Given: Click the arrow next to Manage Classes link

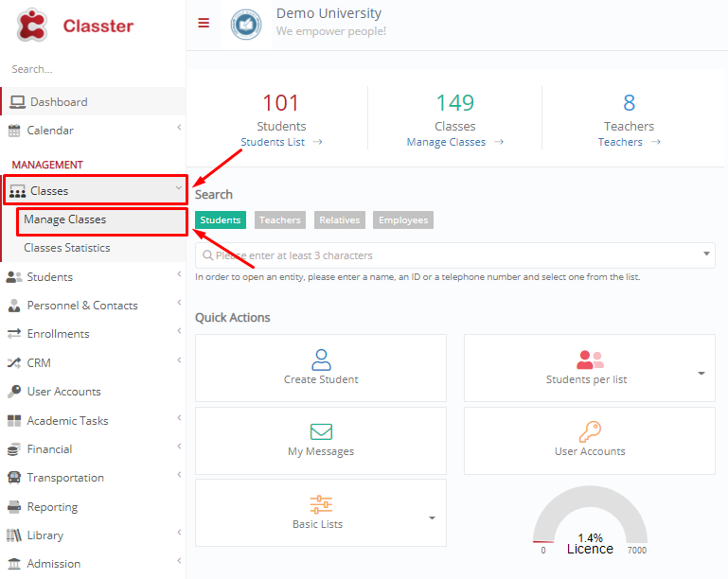Looking at the screenshot, I should (x=499, y=142).
